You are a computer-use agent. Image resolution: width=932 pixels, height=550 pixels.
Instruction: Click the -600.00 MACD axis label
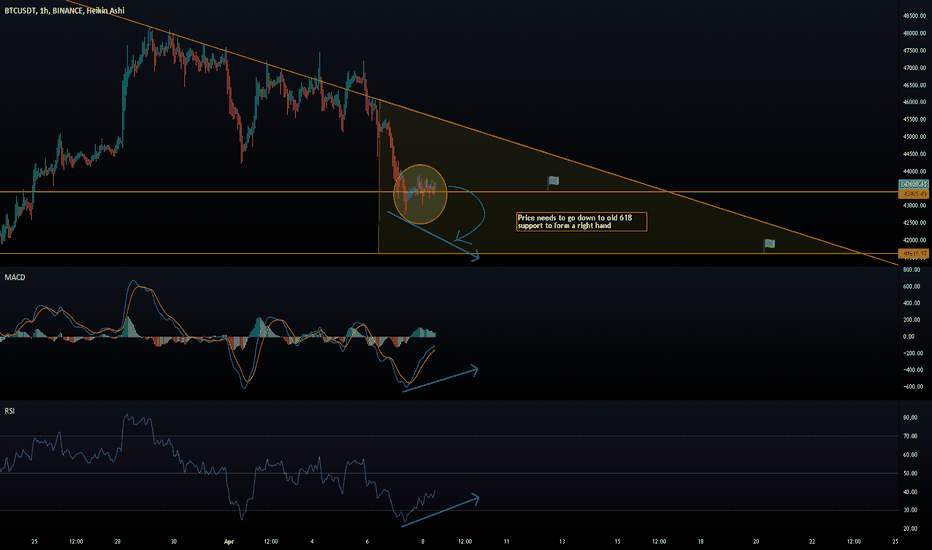913,386
